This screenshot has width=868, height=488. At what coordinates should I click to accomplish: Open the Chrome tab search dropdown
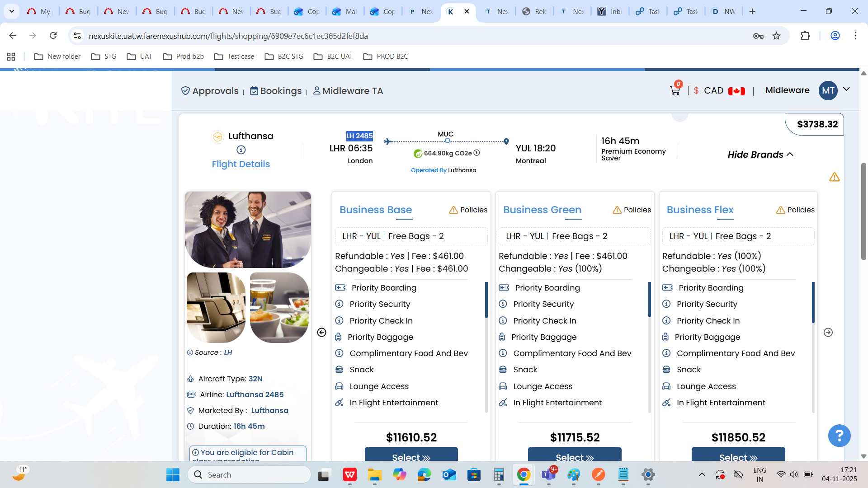pos(11,11)
